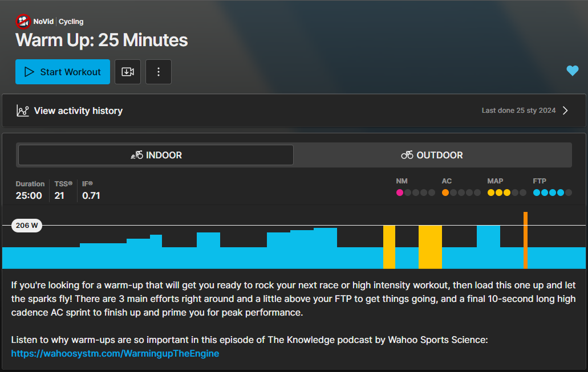The height and width of the screenshot is (372, 588).
Task: Click the activity history chart icon
Action: coord(22,111)
